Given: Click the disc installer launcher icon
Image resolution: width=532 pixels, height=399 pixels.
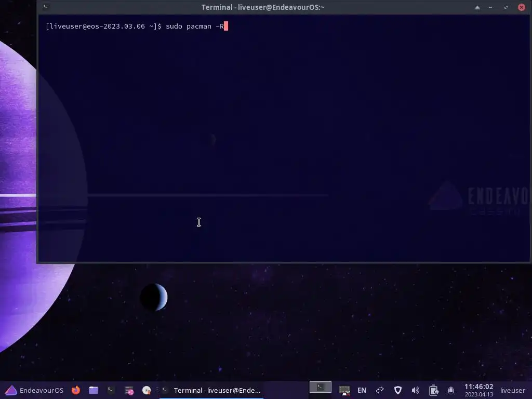Looking at the screenshot, I should tap(147, 390).
